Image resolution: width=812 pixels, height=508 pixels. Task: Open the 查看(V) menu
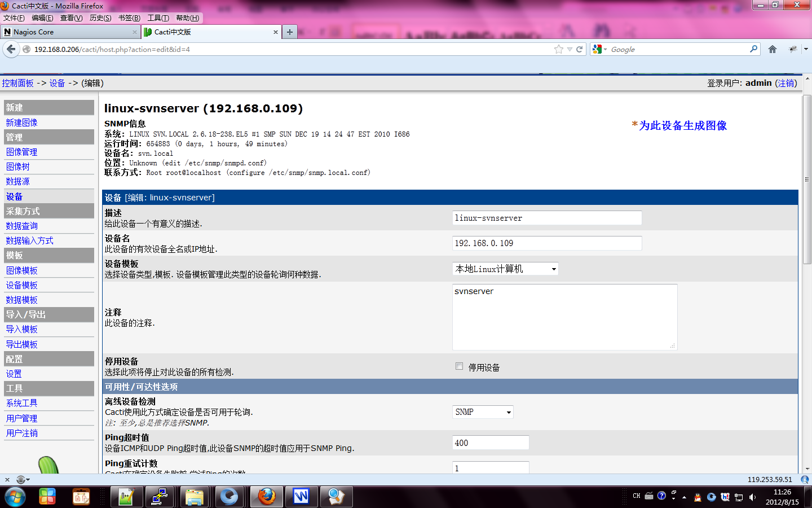coord(72,18)
